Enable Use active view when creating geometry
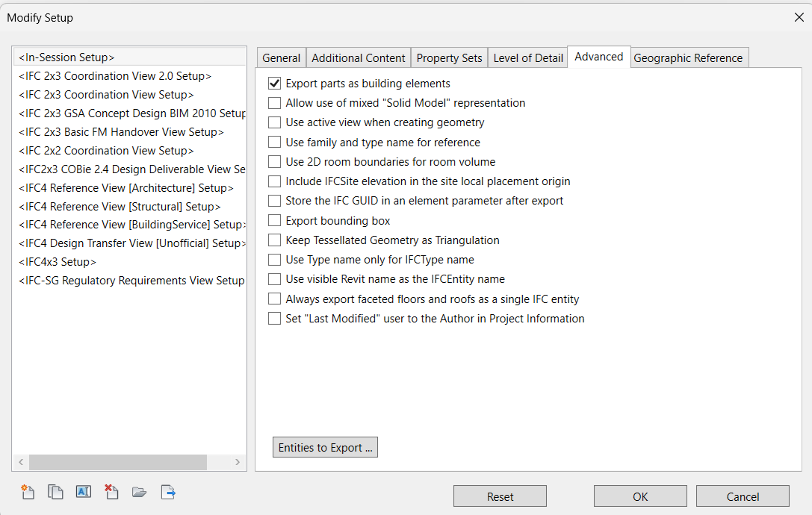 pos(274,122)
